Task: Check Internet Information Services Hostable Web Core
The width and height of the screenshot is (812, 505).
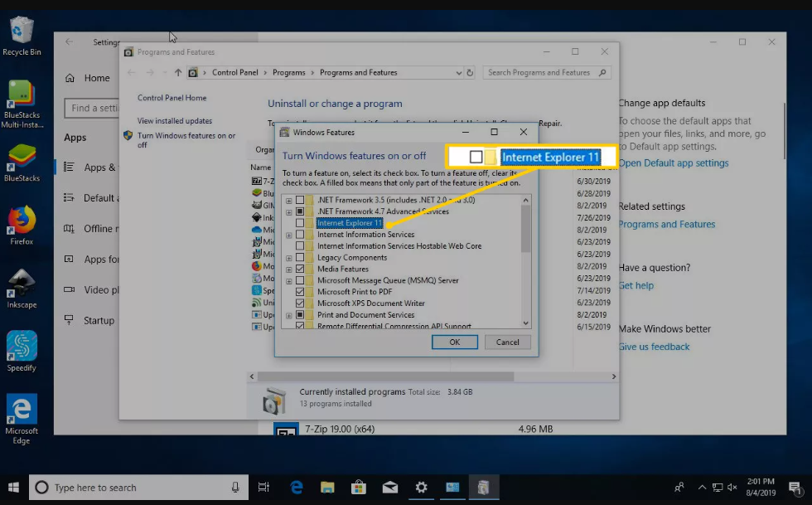Action: click(300, 245)
